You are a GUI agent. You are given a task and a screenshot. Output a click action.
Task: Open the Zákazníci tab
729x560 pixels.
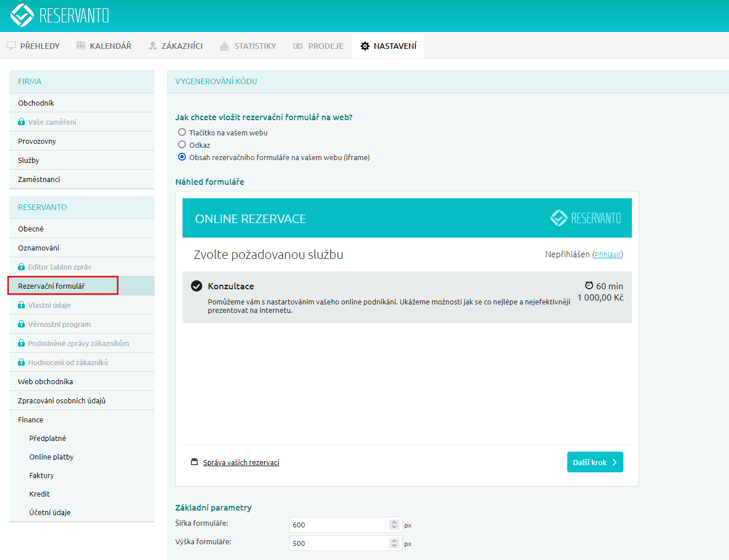(x=175, y=46)
